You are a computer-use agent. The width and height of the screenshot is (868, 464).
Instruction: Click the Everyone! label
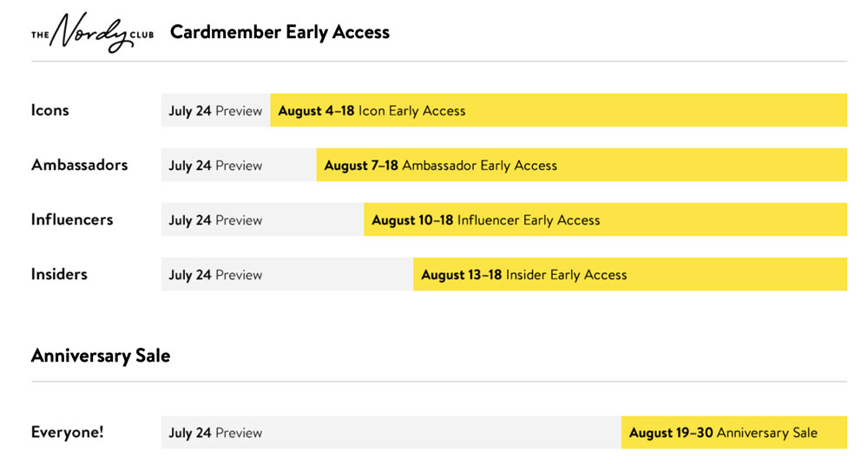tap(67, 432)
